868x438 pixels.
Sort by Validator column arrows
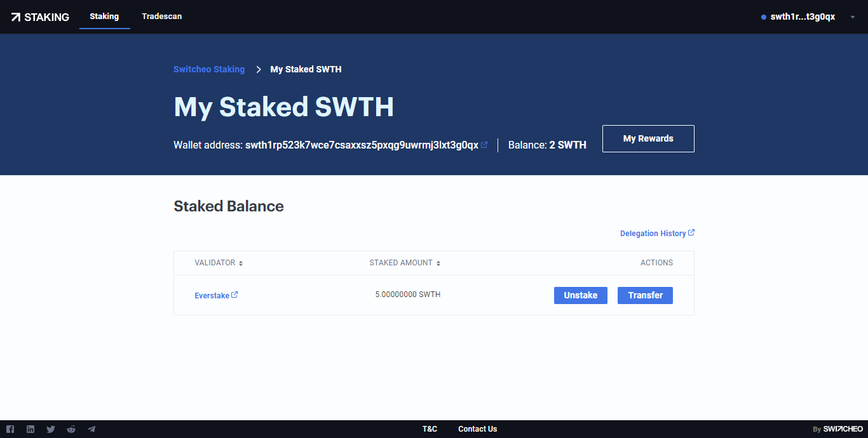click(x=241, y=263)
